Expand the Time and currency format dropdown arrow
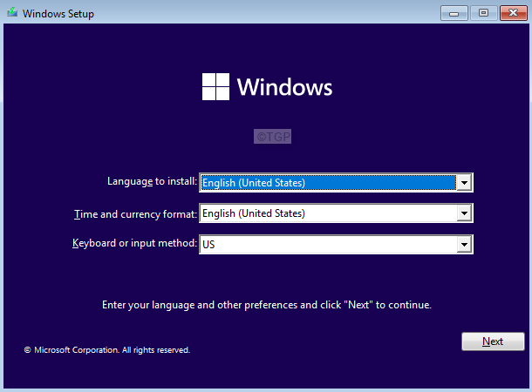Screen dimensions: 532x392 (464, 213)
